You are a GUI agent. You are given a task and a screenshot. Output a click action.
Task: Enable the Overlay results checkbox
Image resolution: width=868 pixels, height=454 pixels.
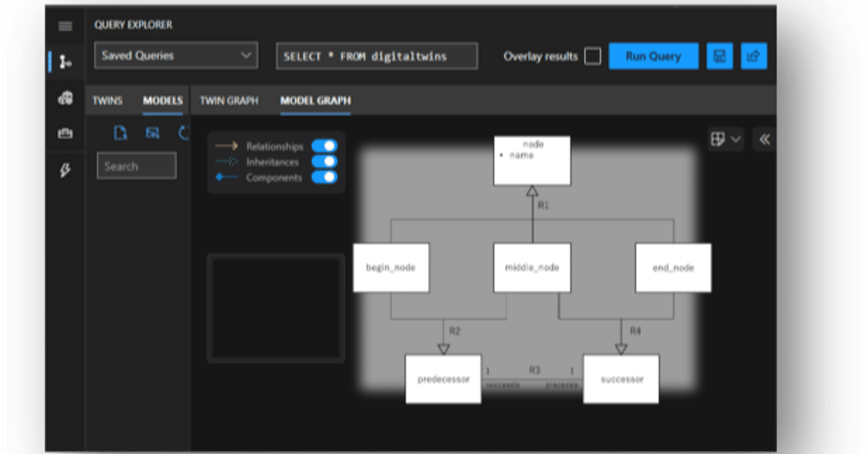pos(592,56)
